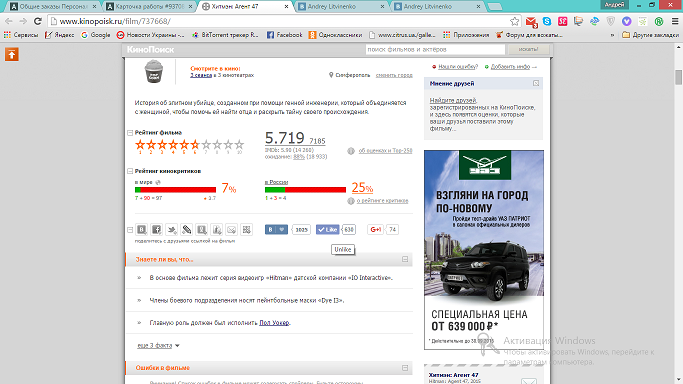The width and height of the screenshot is (683, 384).
Task: Open the Яндекс bookmark
Action: 60,35
